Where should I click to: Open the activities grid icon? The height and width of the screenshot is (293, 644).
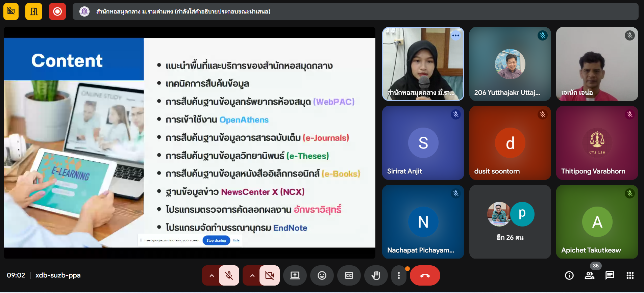630,275
